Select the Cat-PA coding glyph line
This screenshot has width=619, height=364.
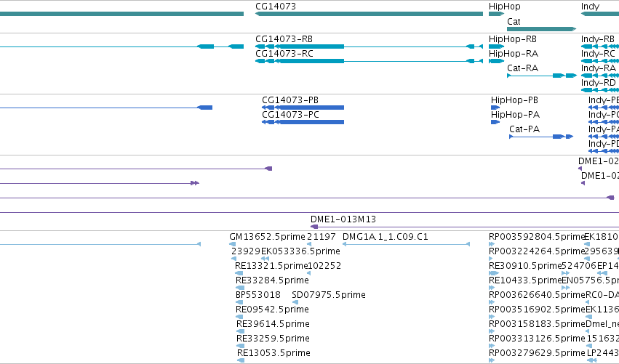tap(541, 137)
